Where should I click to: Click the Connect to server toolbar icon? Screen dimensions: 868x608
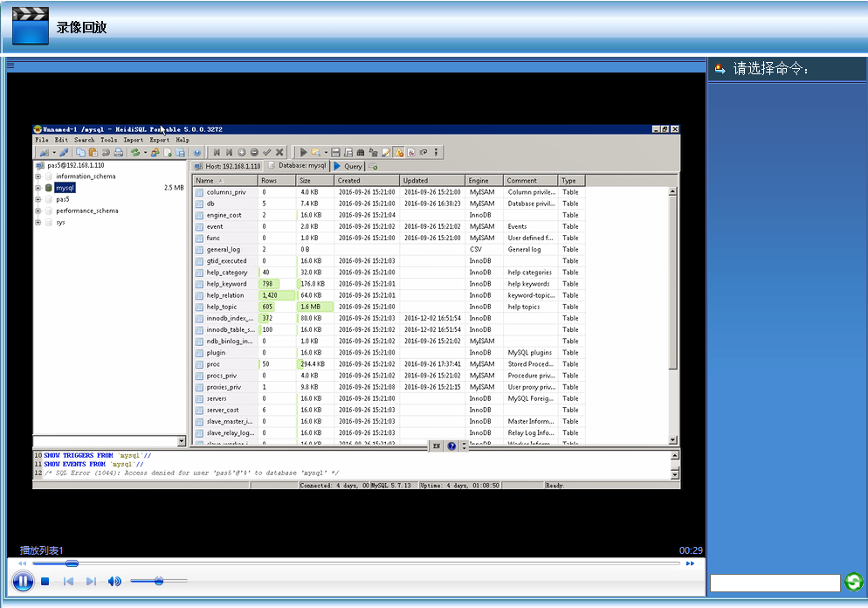point(45,152)
